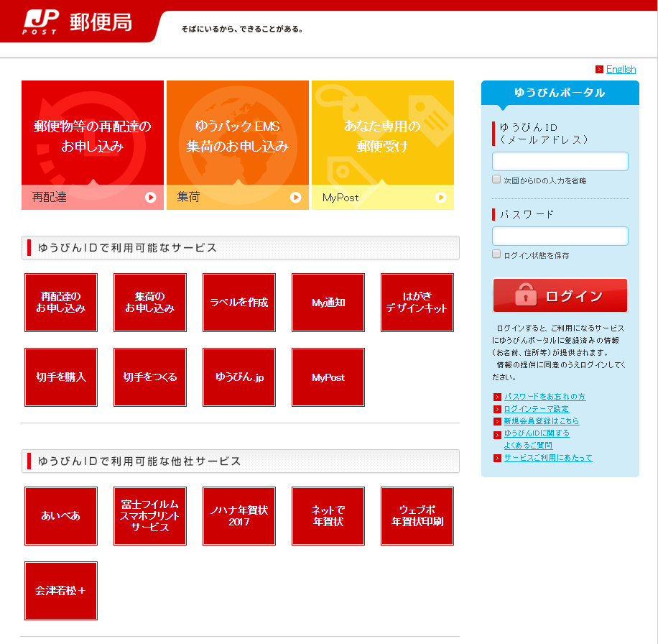The image size is (658, 644).
Task: Click the 再配達 label strip
Action: pos(93,197)
